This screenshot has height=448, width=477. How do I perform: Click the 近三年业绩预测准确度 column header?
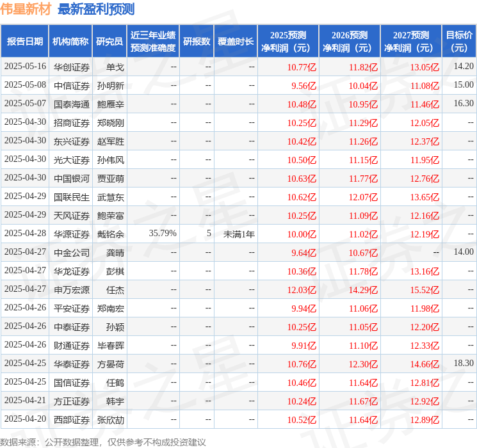click(153, 42)
